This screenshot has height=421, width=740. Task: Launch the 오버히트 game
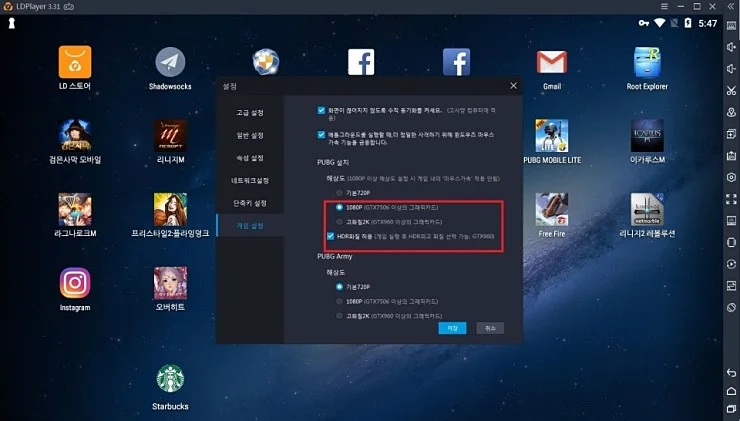[x=170, y=283]
